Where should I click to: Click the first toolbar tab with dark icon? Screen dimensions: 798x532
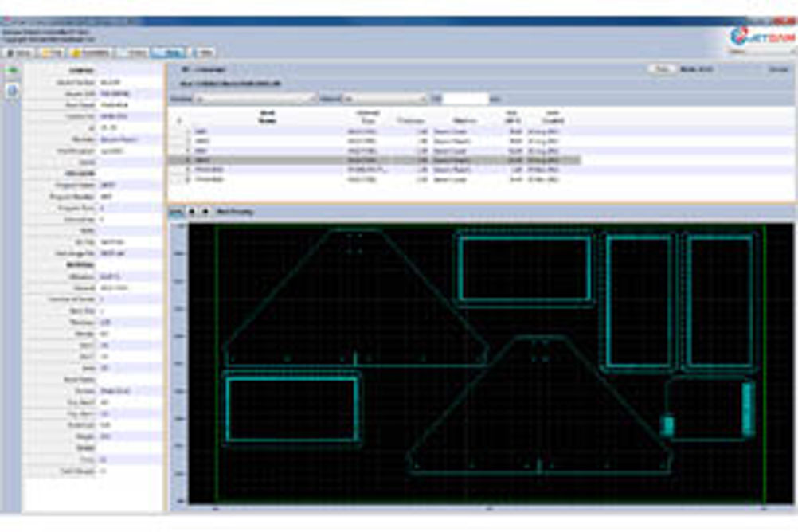(x=18, y=53)
